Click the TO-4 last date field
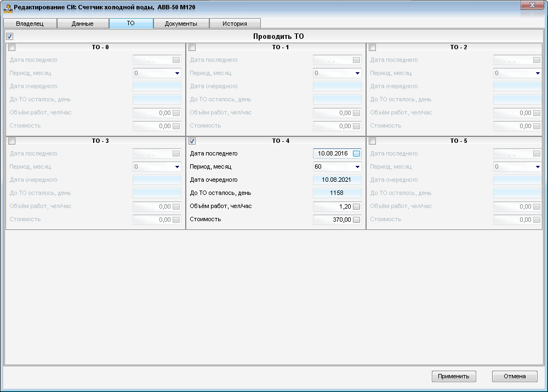 (332, 154)
